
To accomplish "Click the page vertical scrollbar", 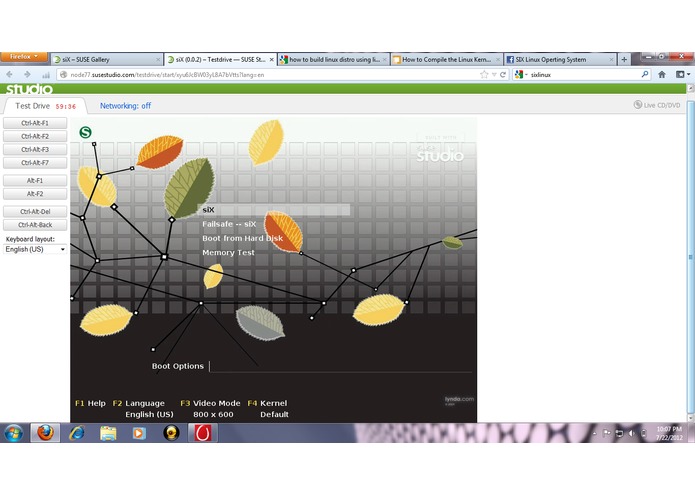I will pyautogui.click(x=690, y=257).
